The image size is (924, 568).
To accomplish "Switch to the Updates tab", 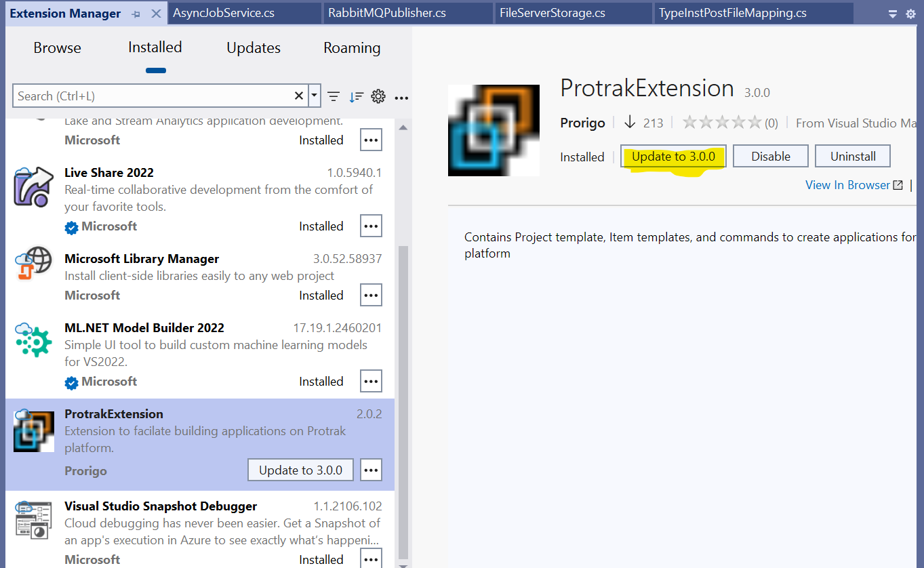I will tap(254, 47).
